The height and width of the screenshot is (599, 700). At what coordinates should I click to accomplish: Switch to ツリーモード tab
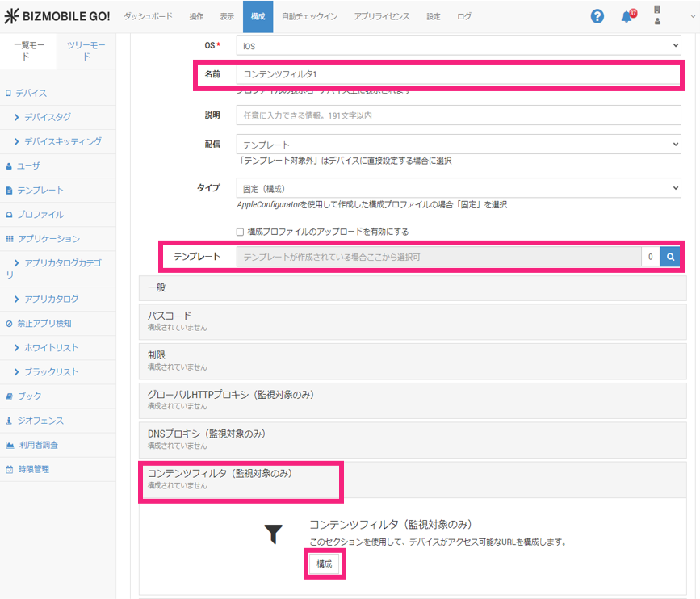click(86, 52)
